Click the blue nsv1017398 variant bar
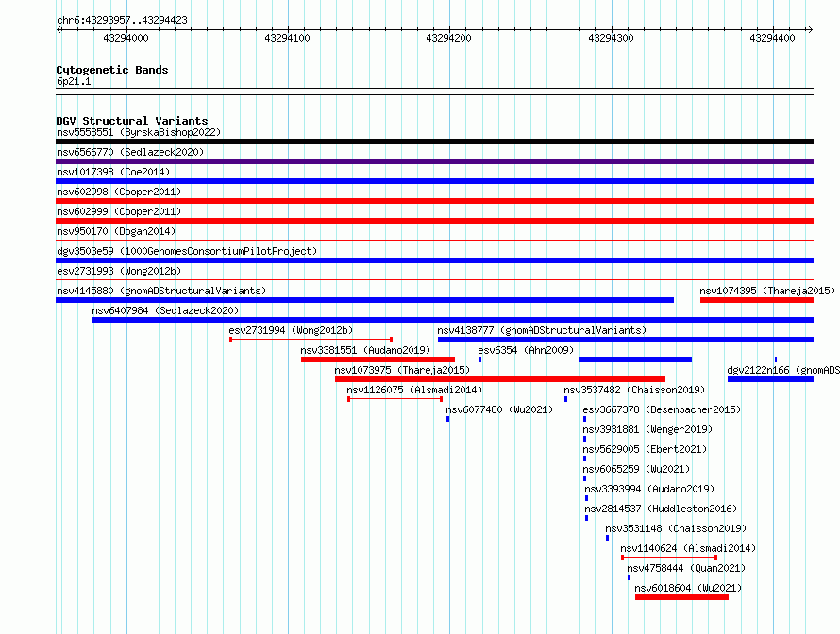Screen dimensions: 840x634 [434, 181]
